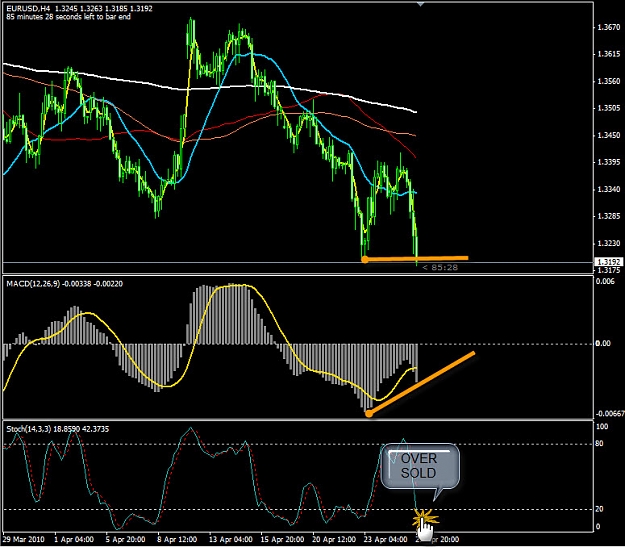Click the 1.3450 price axis label

click(x=609, y=135)
